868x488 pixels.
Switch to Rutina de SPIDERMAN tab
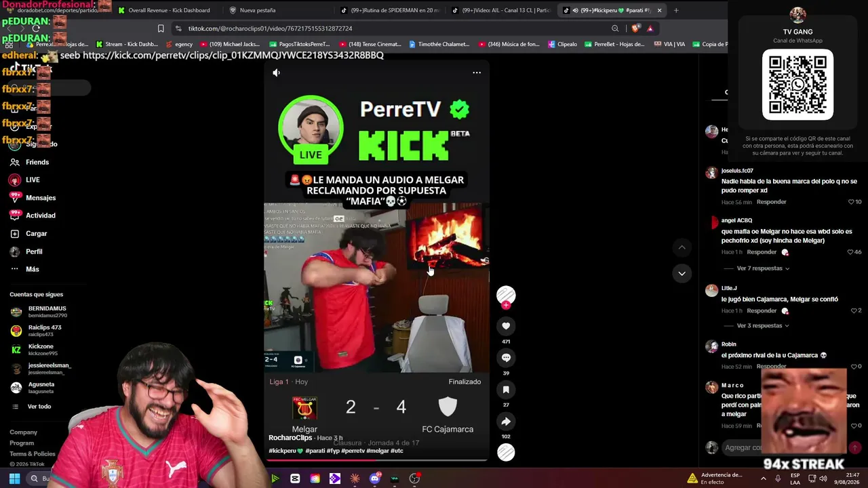(x=390, y=10)
